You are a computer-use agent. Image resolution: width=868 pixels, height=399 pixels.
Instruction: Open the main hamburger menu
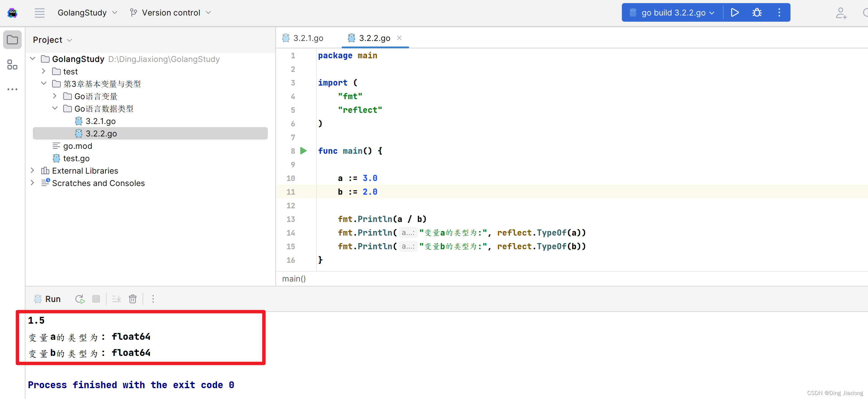[39, 13]
